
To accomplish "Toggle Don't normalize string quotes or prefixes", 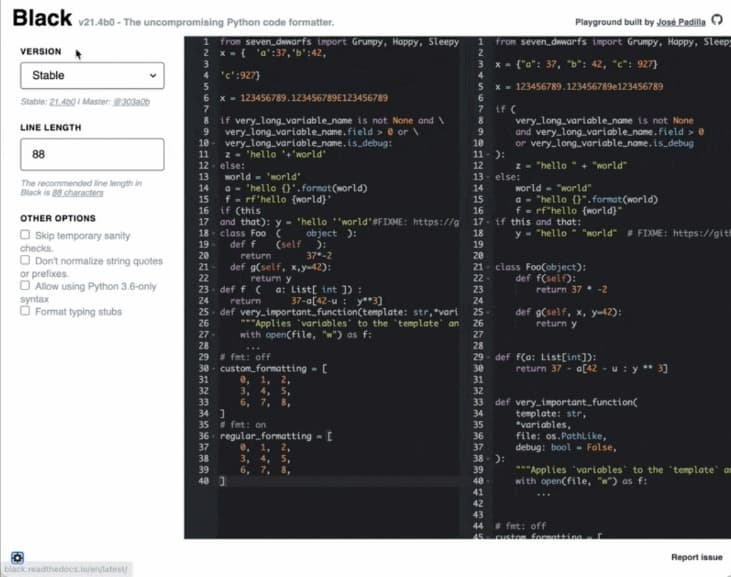I will coord(25,260).
